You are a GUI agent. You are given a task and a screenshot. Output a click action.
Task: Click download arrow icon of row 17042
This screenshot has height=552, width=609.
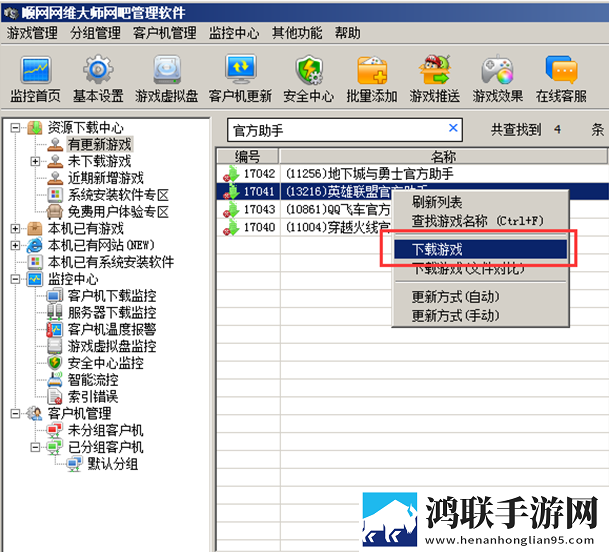[231, 174]
